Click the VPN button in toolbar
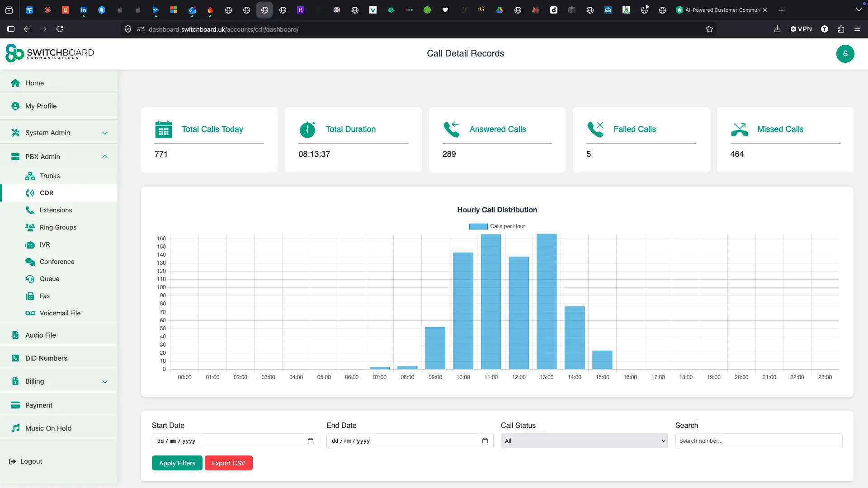 pyautogui.click(x=801, y=29)
